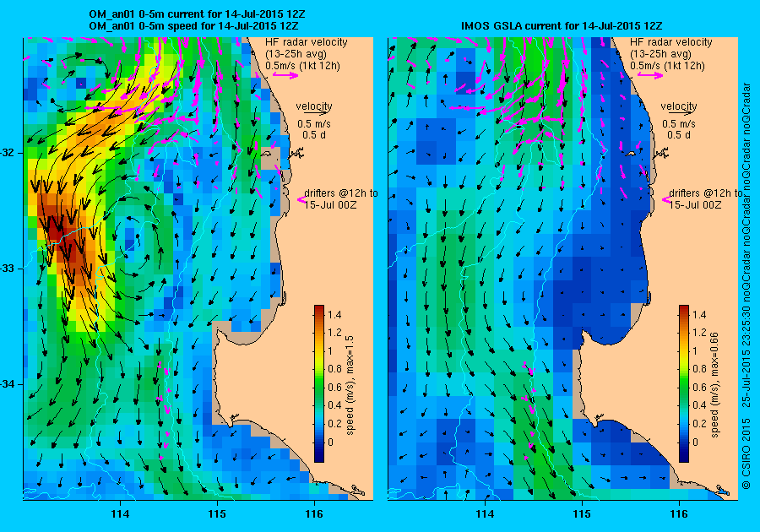Click latitude label -33 on left axis
This screenshot has height=532, width=760.
(8, 269)
